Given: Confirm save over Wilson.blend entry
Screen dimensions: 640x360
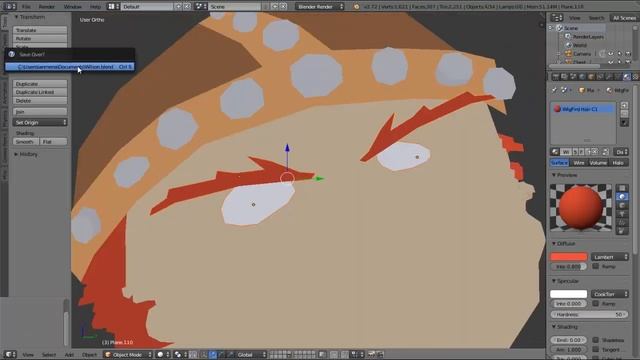Looking at the screenshot, I should (x=69, y=67).
